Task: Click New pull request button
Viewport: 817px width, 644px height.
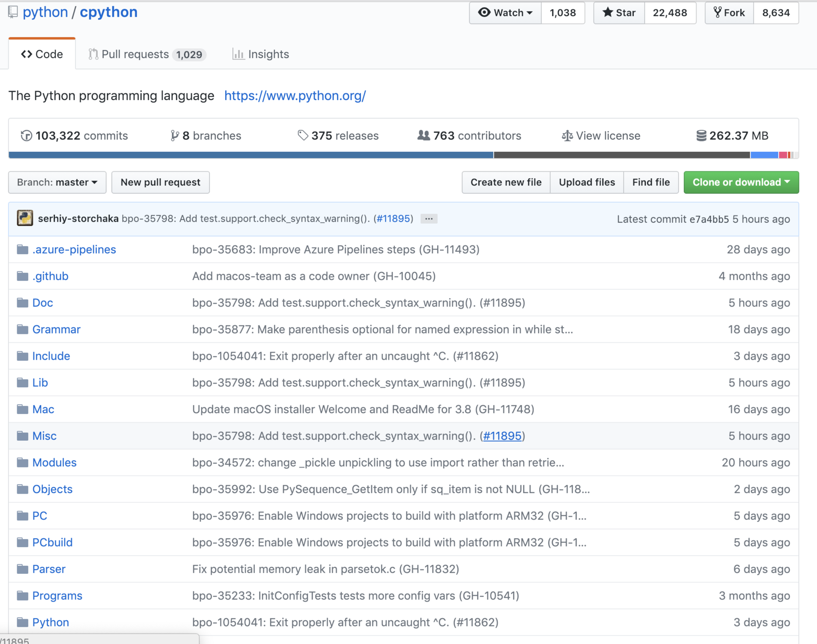Action: click(160, 182)
